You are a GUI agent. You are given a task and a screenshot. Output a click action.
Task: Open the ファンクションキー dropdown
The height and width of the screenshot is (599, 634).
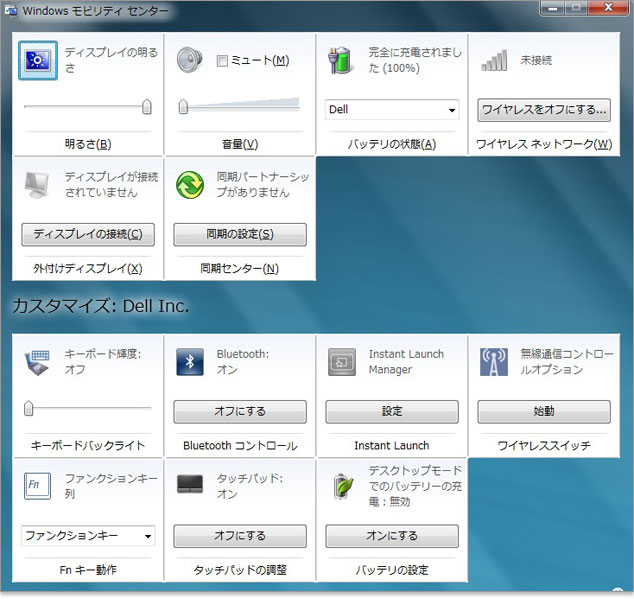[88, 536]
